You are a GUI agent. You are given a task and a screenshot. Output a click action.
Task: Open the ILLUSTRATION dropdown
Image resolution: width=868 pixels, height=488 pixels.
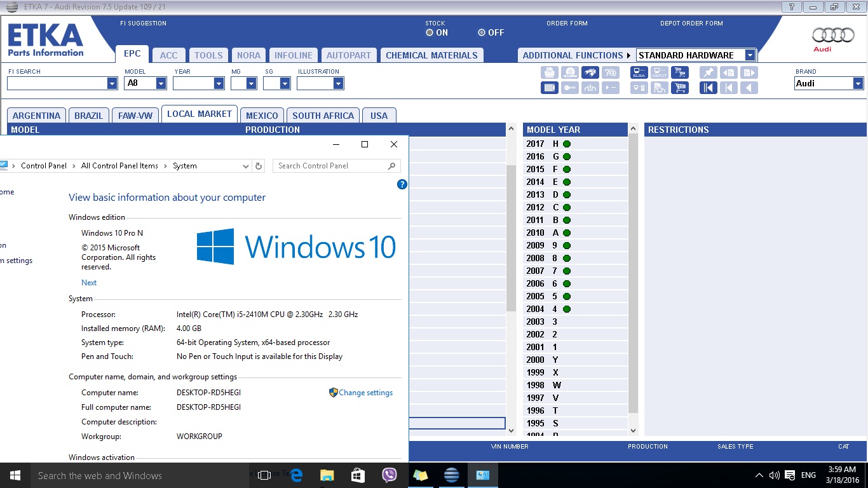(x=338, y=83)
